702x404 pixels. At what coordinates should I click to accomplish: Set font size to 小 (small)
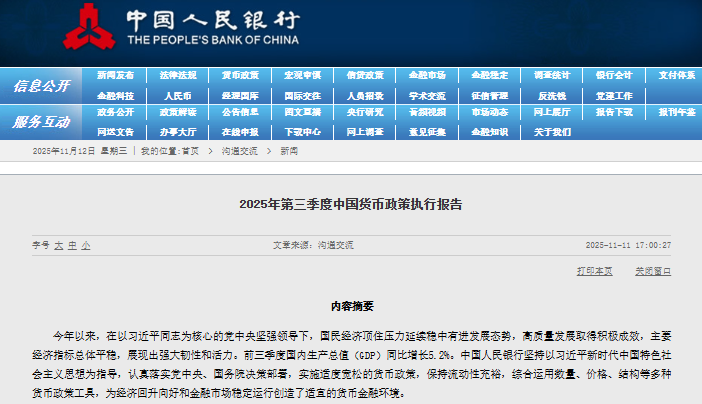pyautogui.click(x=86, y=245)
